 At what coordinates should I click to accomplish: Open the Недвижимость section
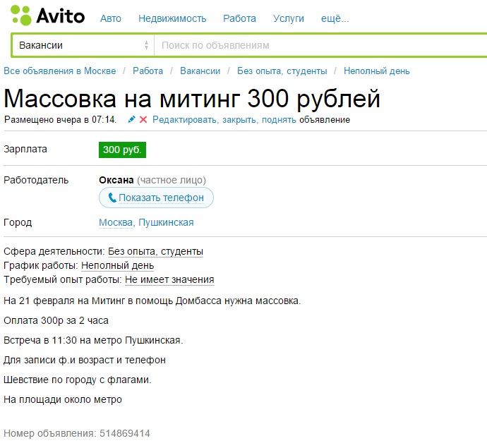tap(172, 18)
